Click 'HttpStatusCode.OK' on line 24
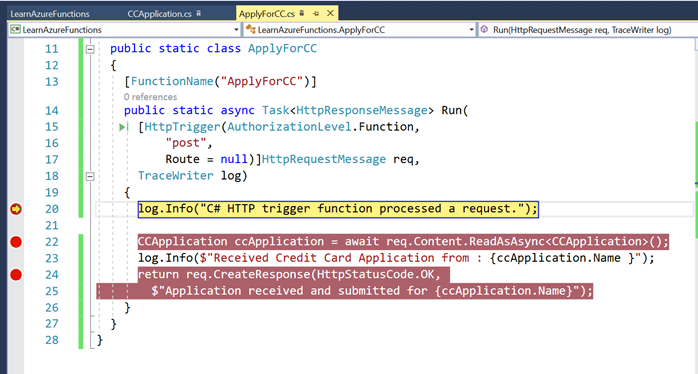The width and height of the screenshot is (698, 374). click(375, 275)
